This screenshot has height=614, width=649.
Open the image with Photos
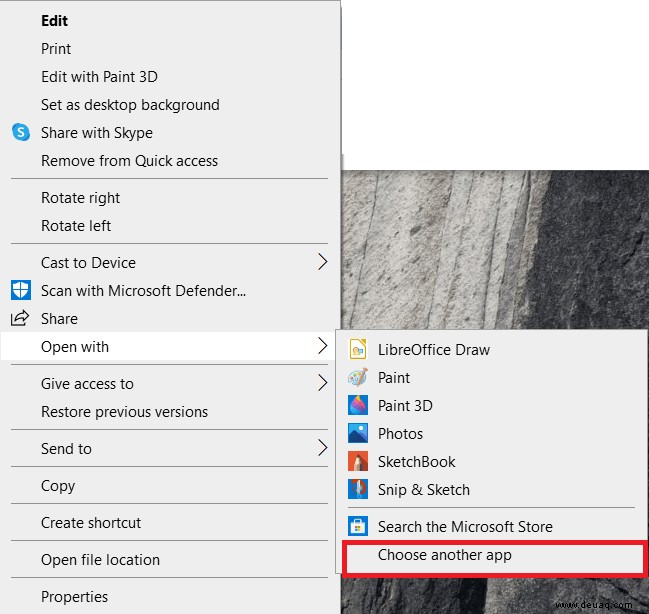pyautogui.click(x=491, y=433)
